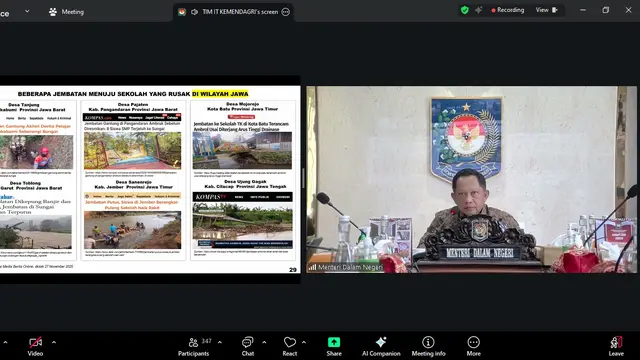The height and width of the screenshot is (360, 640).
Task: Click the Leave meeting button
Action: (x=616, y=346)
